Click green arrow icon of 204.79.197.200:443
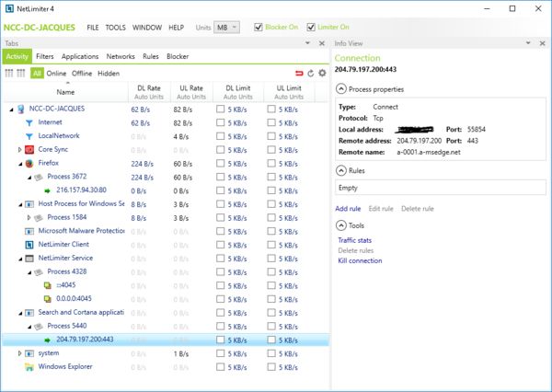Viewport: 552px width, 392px height. 47,340
